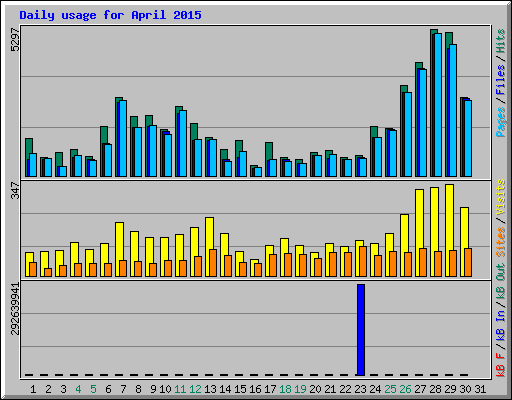The image size is (512, 400).
Task: Click day label 26 on the x-axis
Action: tap(405, 389)
